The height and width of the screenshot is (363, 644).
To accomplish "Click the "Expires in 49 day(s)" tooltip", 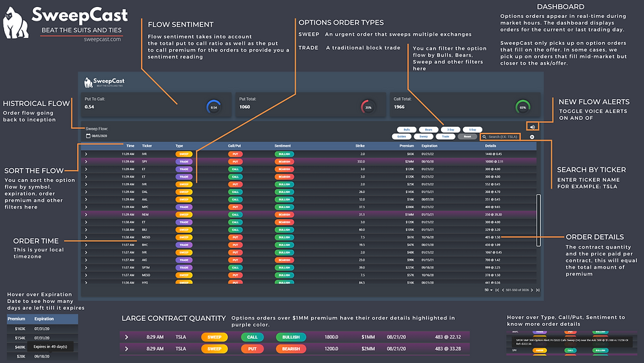I will coord(50,346).
